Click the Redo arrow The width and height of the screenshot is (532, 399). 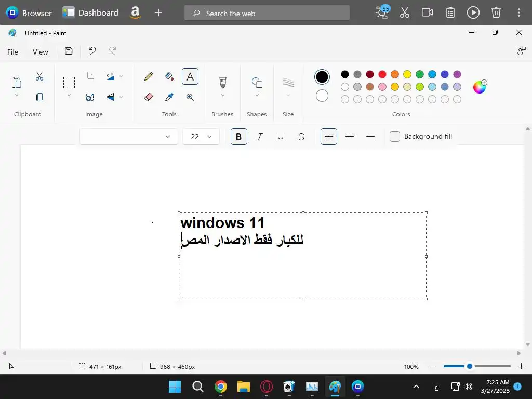[113, 51]
